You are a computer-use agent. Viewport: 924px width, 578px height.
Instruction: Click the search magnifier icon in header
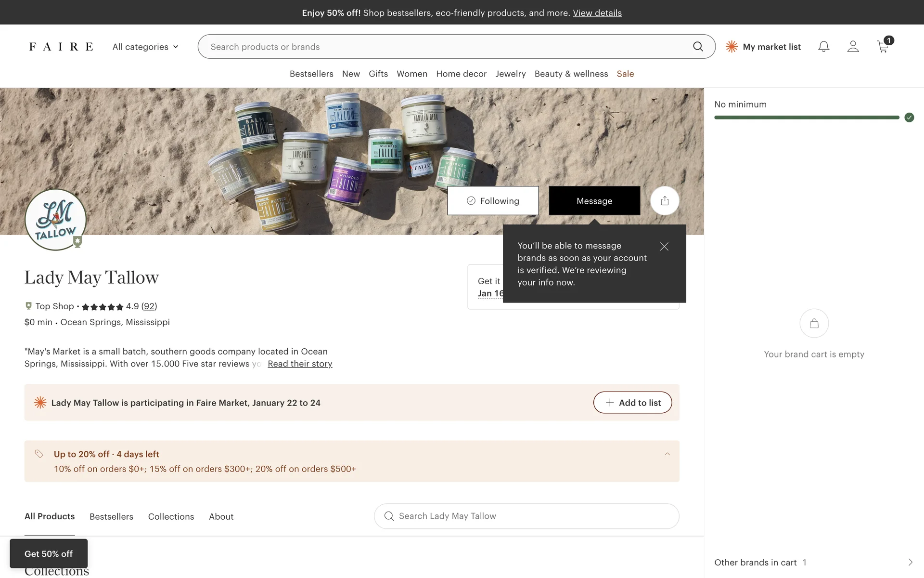pos(698,47)
